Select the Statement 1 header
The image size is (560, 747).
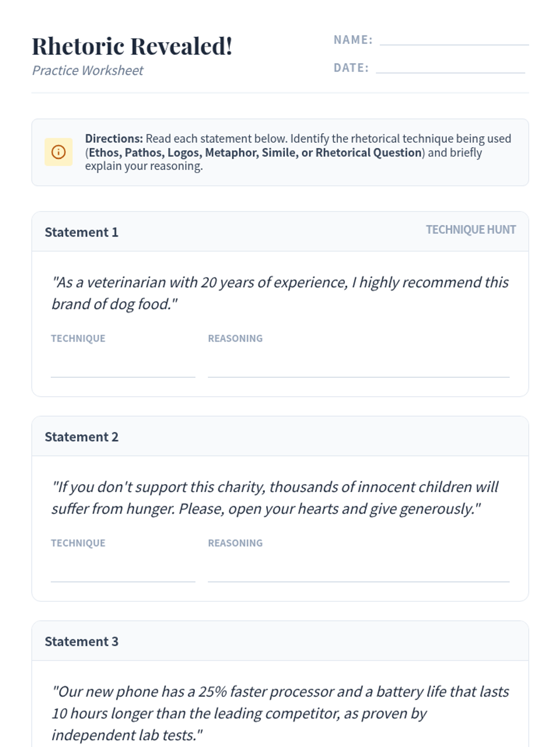point(82,232)
